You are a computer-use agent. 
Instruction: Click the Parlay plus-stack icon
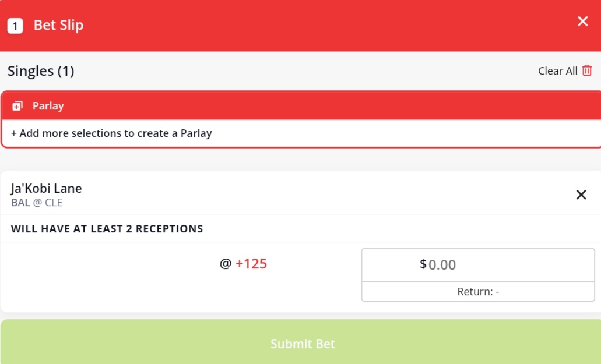(x=17, y=106)
